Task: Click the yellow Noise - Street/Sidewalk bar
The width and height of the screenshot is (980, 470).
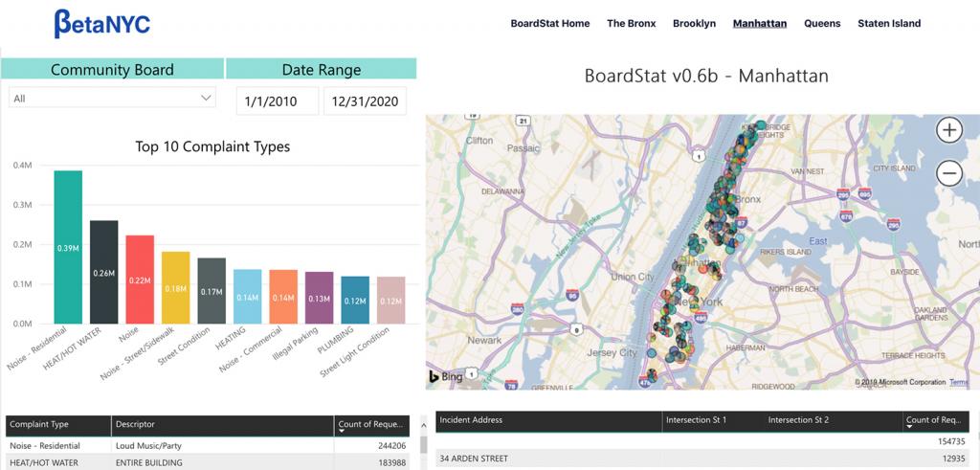Action: coord(175,287)
